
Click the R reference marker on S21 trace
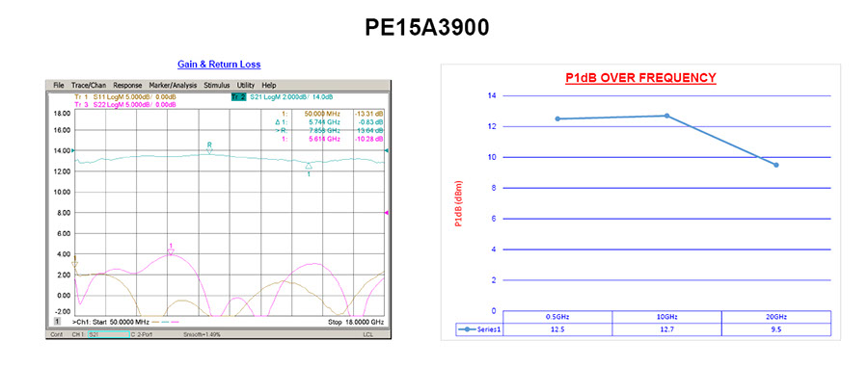(209, 147)
